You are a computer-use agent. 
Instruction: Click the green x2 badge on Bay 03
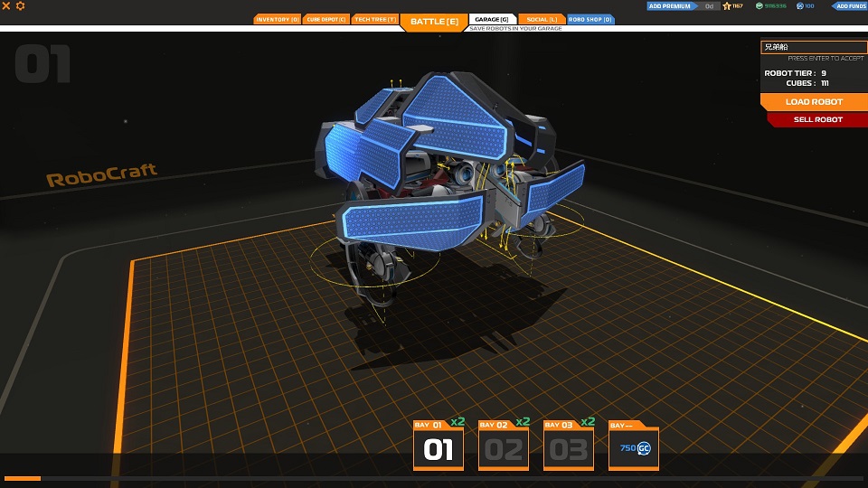[x=588, y=422]
